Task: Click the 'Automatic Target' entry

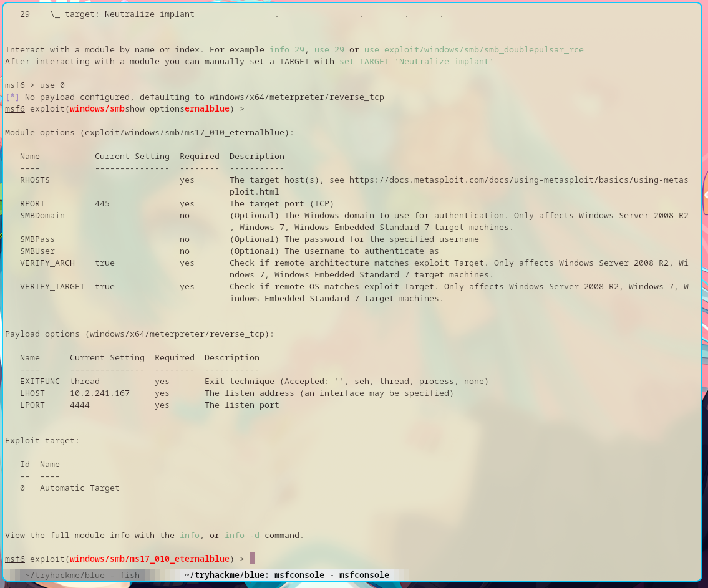Action: [x=79, y=488]
